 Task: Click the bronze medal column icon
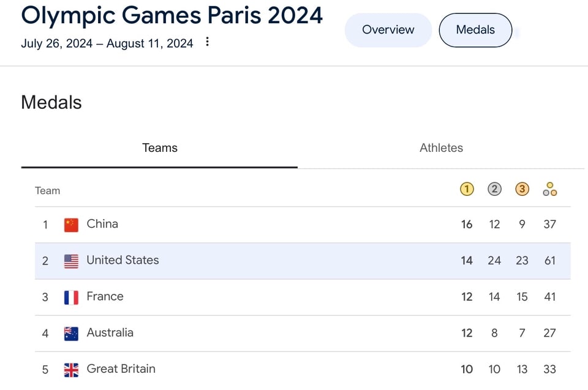click(x=522, y=189)
